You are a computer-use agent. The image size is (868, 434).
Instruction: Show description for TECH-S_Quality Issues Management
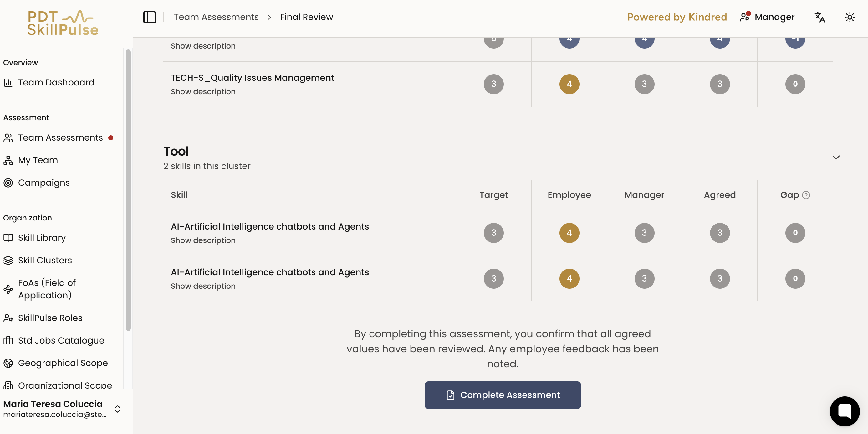pos(203,92)
